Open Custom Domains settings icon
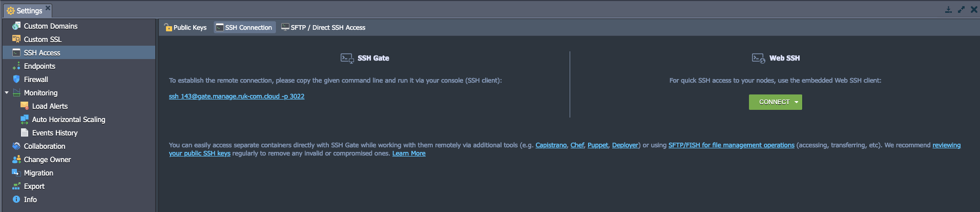This screenshot has width=980, height=212. coord(16,26)
